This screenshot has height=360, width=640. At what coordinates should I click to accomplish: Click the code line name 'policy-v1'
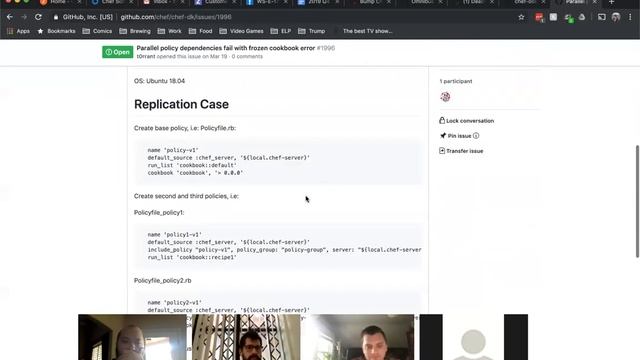pos(173,150)
